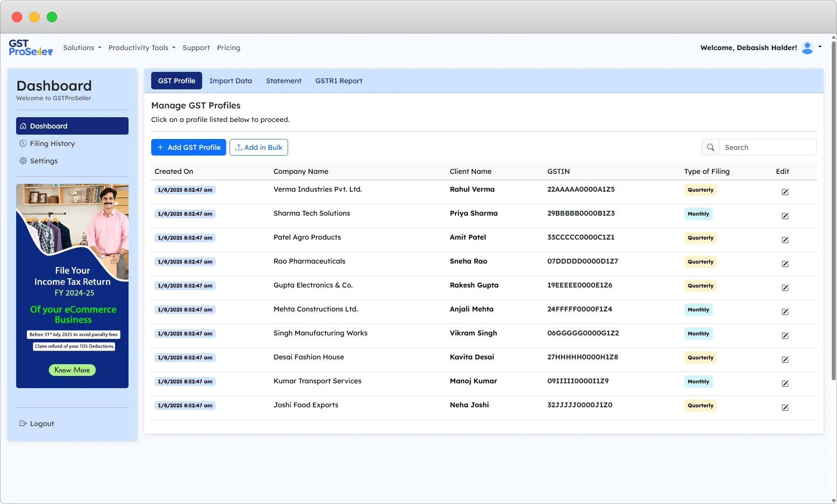This screenshot has height=504, width=837.
Task: Click edit icon for Joshi Food Exports
Action: pos(785,408)
